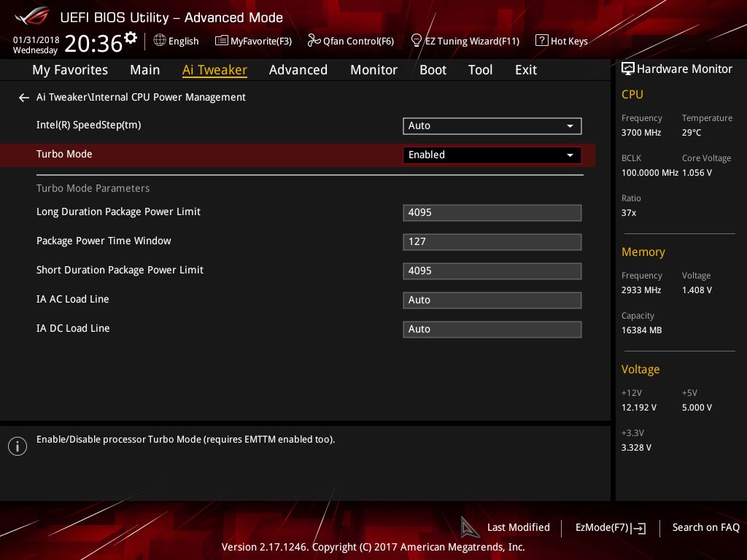Open Search on FAQ link
Image resolution: width=747 pixels, height=560 pixels.
click(705, 527)
